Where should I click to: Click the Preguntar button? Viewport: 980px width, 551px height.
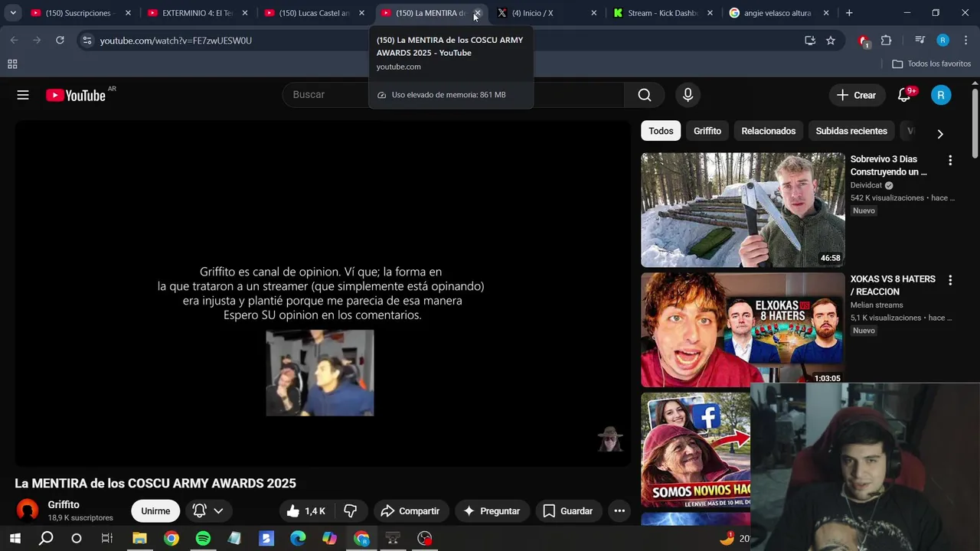pyautogui.click(x=492, y=511)
